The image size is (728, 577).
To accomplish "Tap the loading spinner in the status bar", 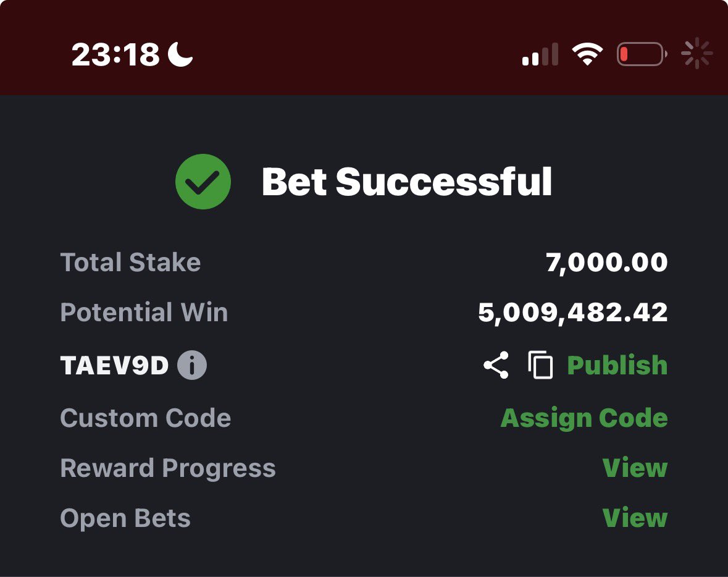I will click(697, 53).
